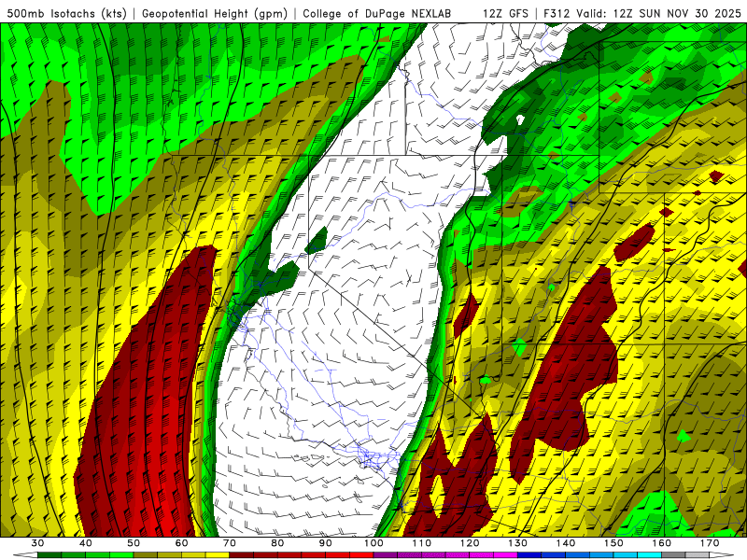Select the purple 100-105 kt legend swatch

[386, 555]
